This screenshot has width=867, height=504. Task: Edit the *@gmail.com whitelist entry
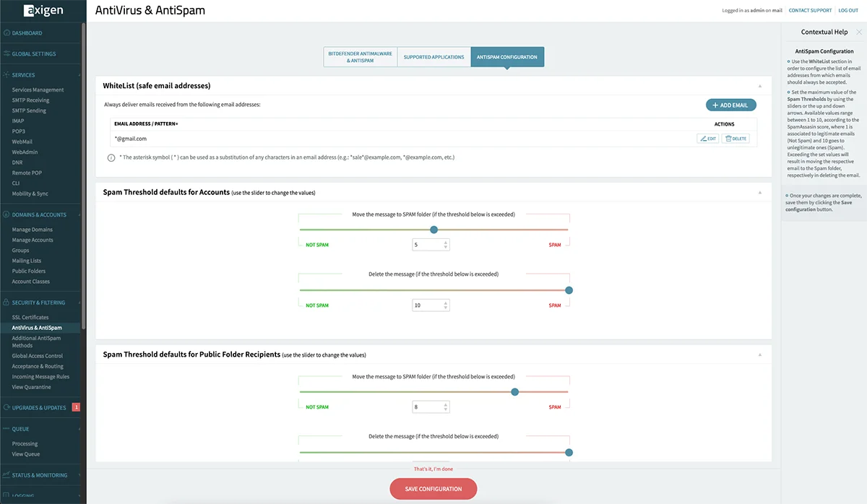[x=707, y=139]
